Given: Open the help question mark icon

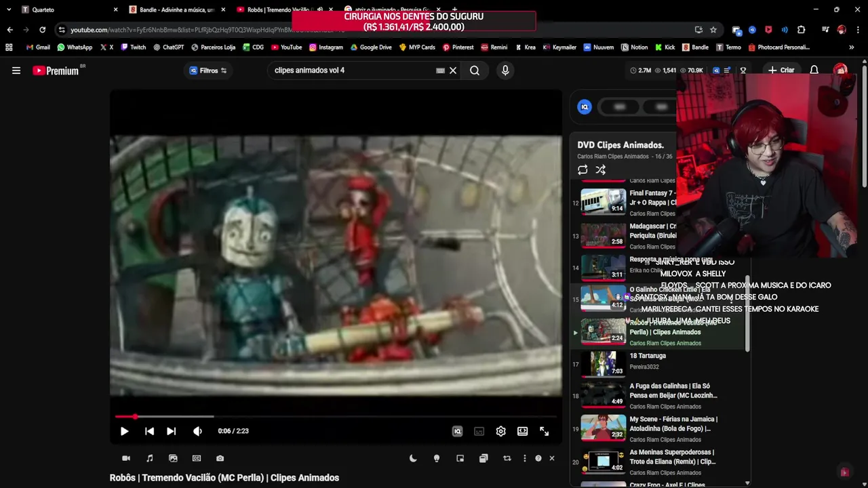Looking at the screenshot, I should click(x=538, y=458).
